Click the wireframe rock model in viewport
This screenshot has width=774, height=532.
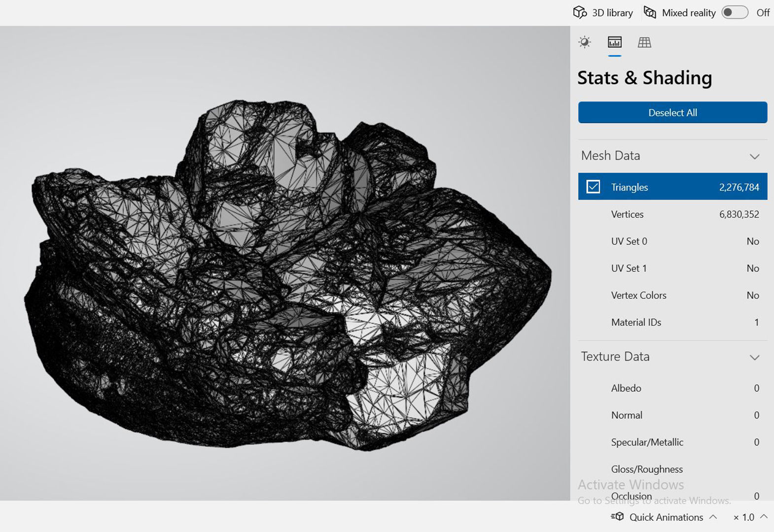[x=287, y=276]
